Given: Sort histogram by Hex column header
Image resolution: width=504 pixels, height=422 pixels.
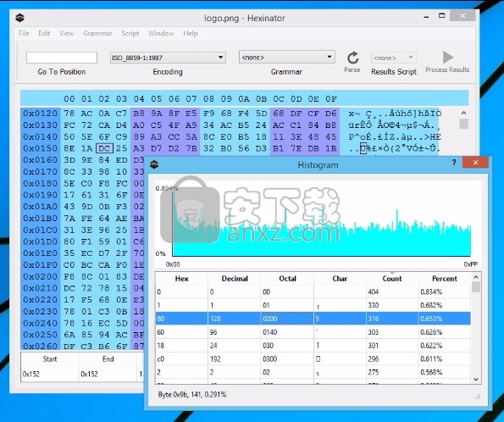Looking at the screenshot, I should (x=181, y=279).
